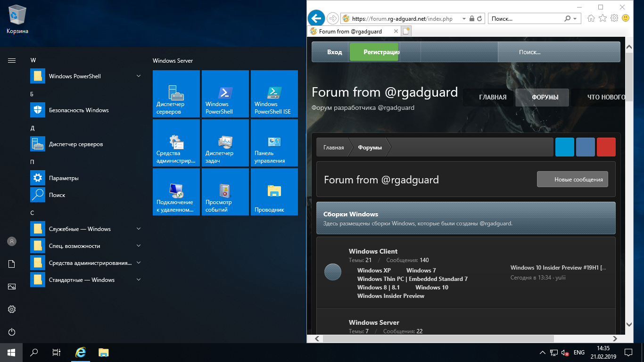Open Поиск from the app list
This screenshot has height=362, width=644.
tap(87, 195)
